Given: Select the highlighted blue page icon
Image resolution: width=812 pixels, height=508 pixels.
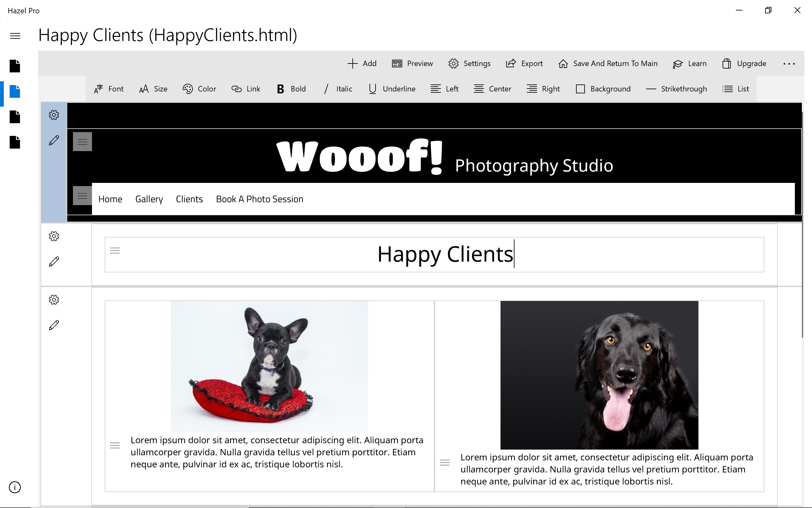Looking at the screenshot, I should pyautogui.click(x=15, y=91).
